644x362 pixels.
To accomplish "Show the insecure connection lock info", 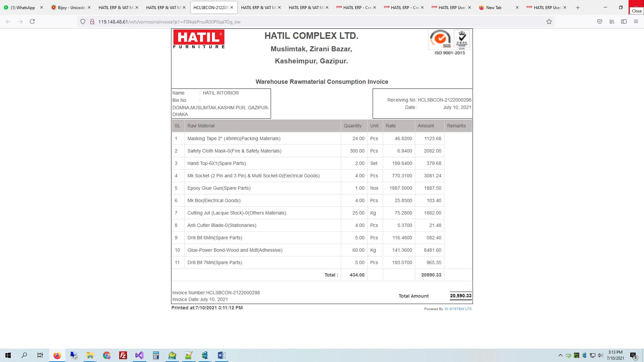I will (x=92, y=21).
